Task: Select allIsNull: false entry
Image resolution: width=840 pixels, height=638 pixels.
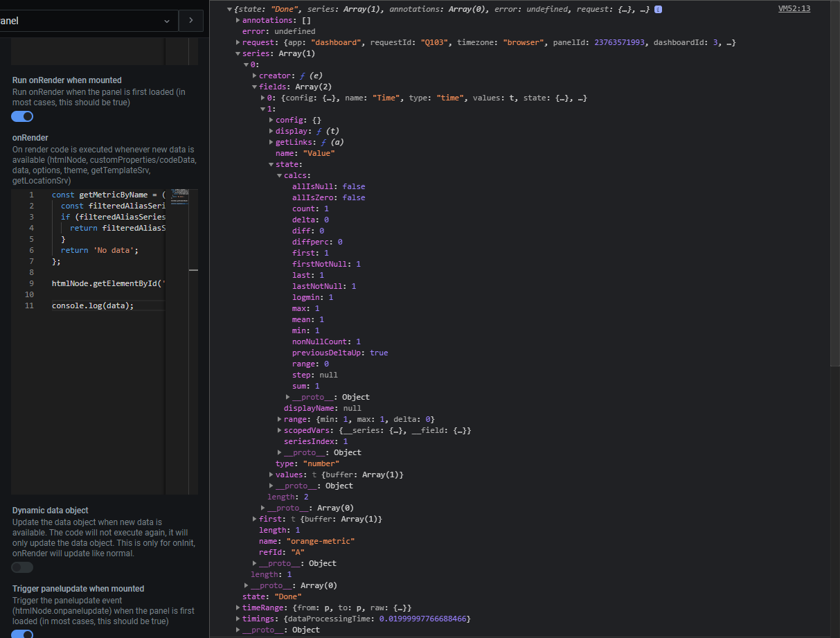Action: (x=328, y=186)
